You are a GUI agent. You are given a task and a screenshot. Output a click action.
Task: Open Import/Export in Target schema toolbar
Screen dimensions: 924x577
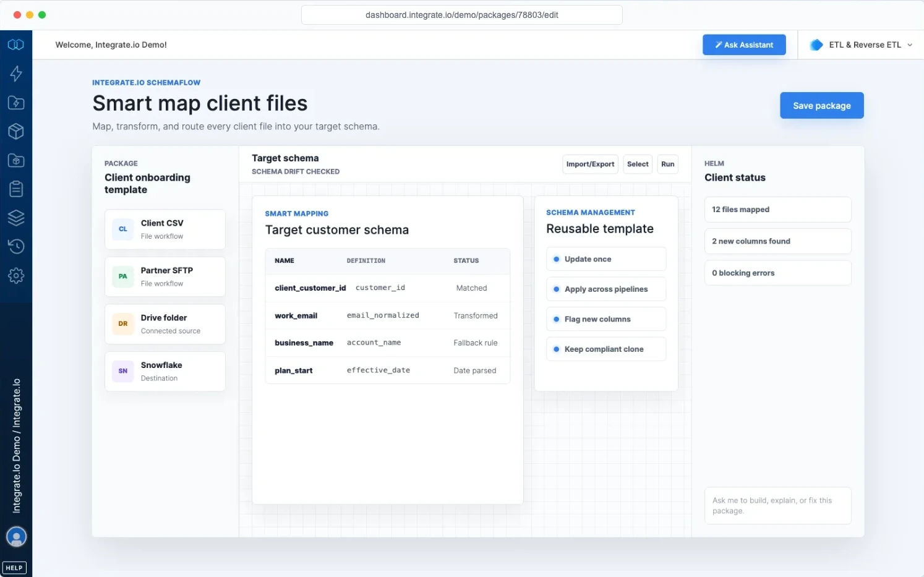click(590, 164)
